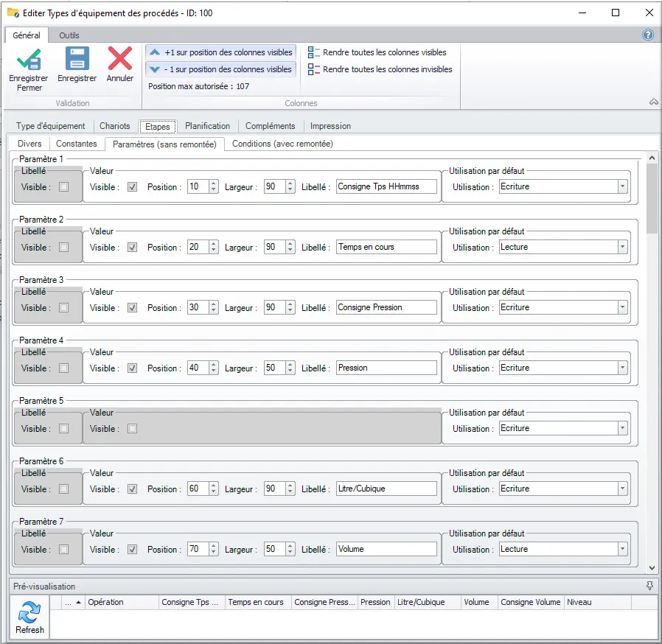This screenshot has height=644, width=662.
Task: Click Paramètre 4 Pression label field
Action: (386, 368)
